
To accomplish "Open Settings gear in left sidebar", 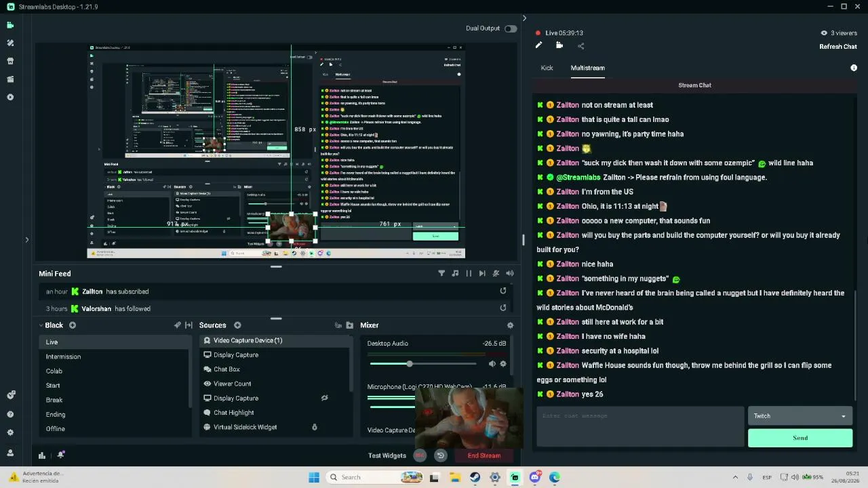I will (10, 432).
